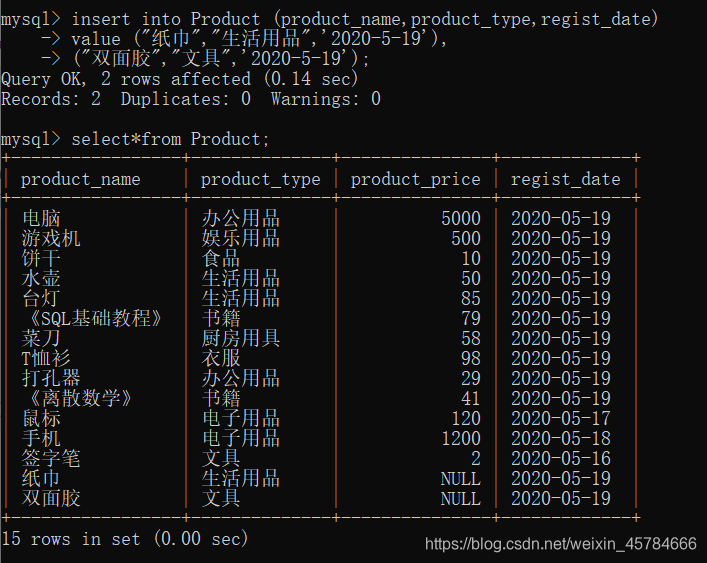
Task: Click the '15 rows in set' status line
Action: (x=124, y=539)
